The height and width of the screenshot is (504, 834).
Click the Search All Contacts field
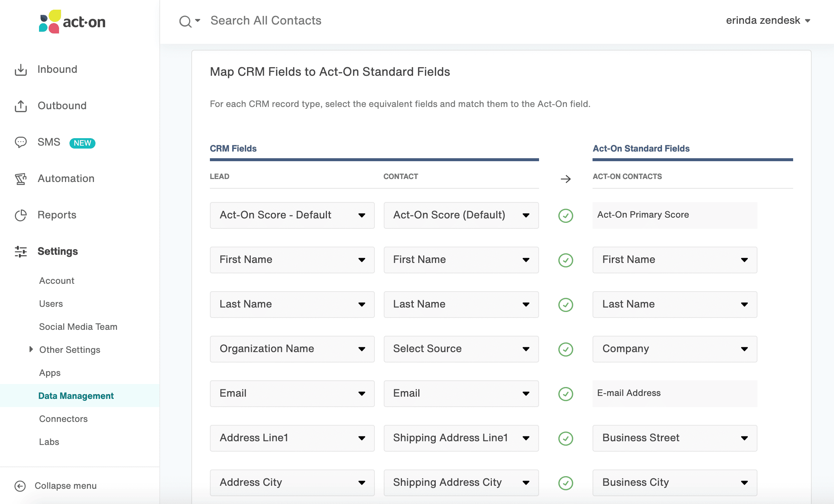click(266, 20)
